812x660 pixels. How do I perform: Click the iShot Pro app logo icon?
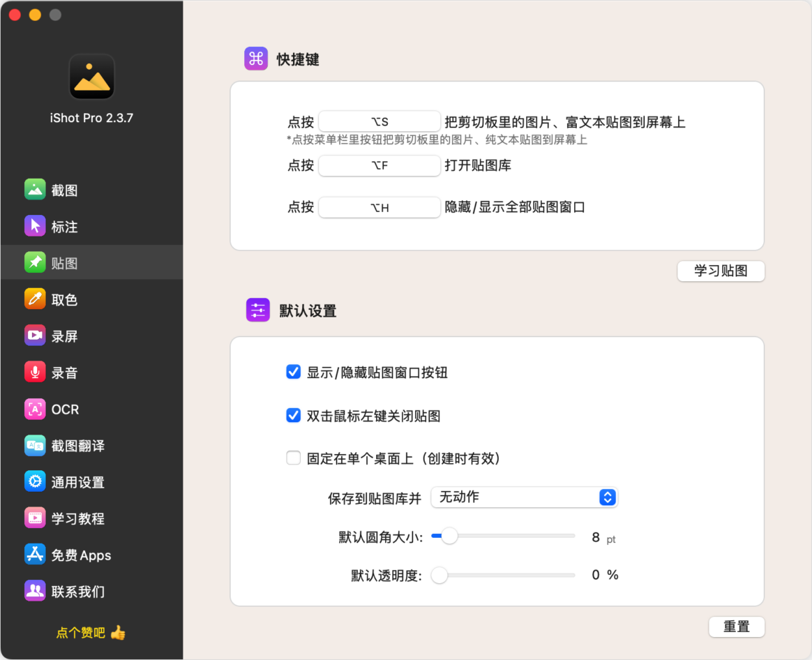tap(91, 77)
